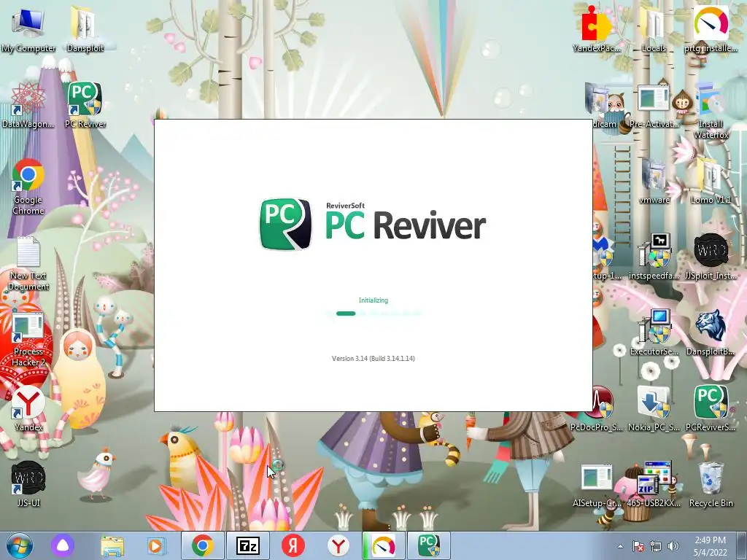The height and width of the screenshot is (560, 747).
Task: Click Version 3.14 build text
Action: pos(373,358)
